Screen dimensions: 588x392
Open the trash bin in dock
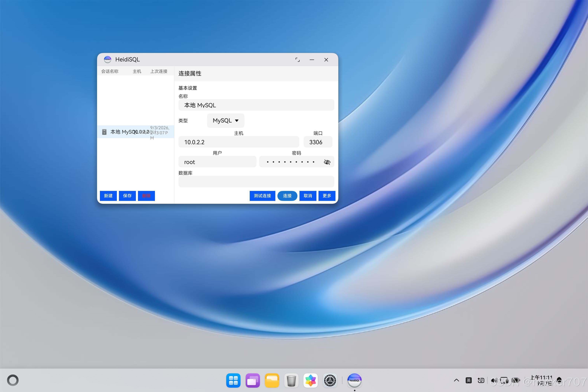point(291,381)
